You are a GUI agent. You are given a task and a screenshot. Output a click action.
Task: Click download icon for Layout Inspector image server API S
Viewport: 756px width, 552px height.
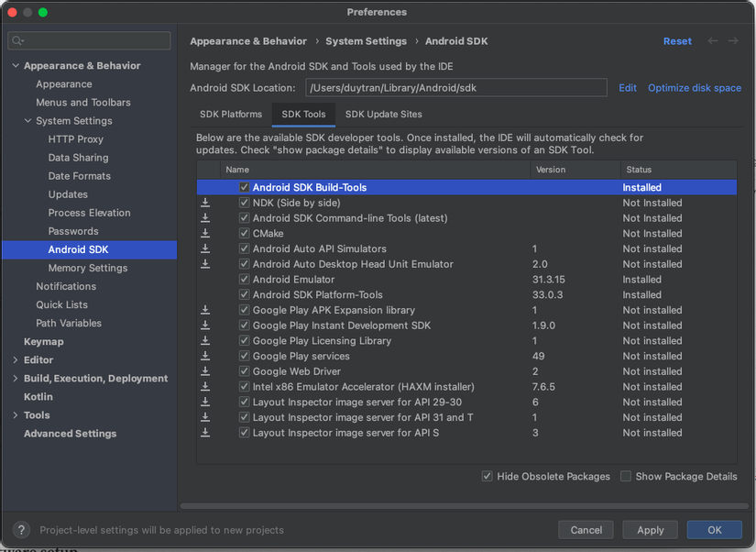pyautogui.click(x=206, y=433)
